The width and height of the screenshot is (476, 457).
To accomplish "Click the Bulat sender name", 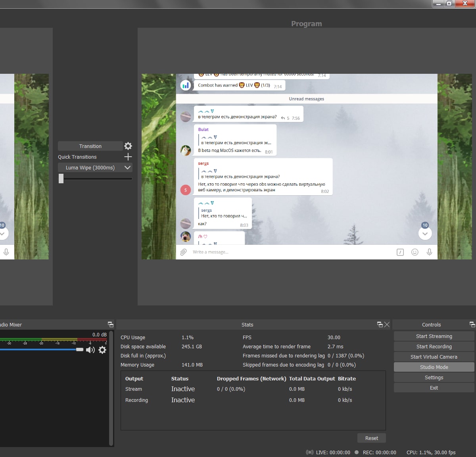I will click(x=203, y=129).
